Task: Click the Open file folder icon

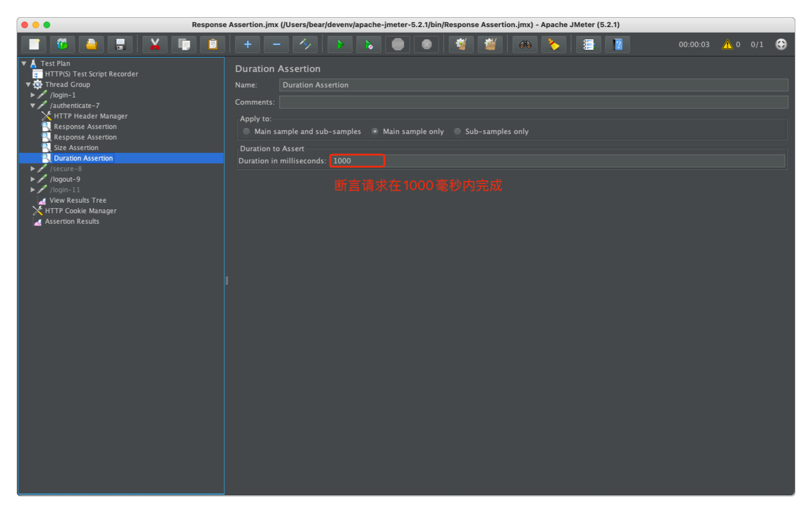Action: (x=91, y=44)
